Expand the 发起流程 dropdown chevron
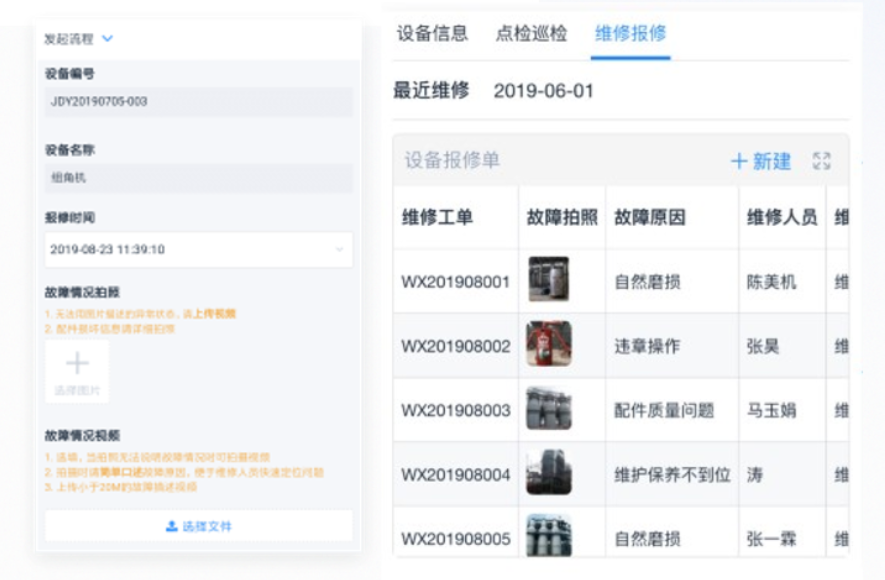 [x=107, y=38]
